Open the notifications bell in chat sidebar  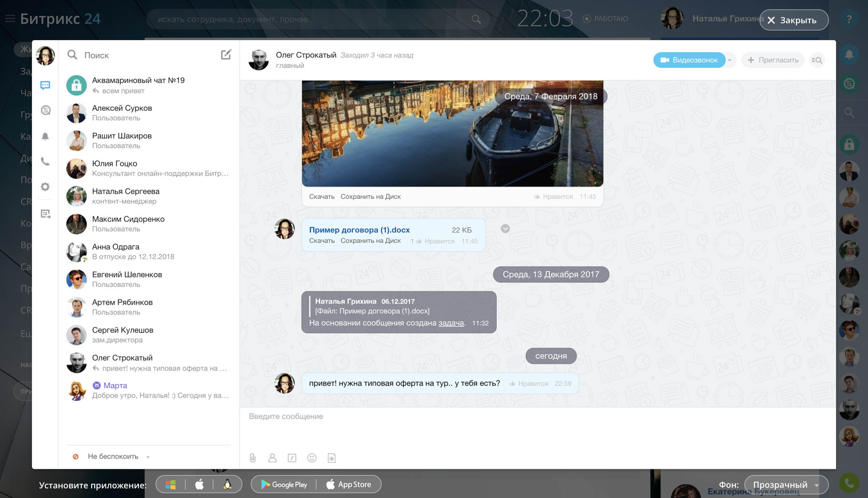(x=45, y=137)
